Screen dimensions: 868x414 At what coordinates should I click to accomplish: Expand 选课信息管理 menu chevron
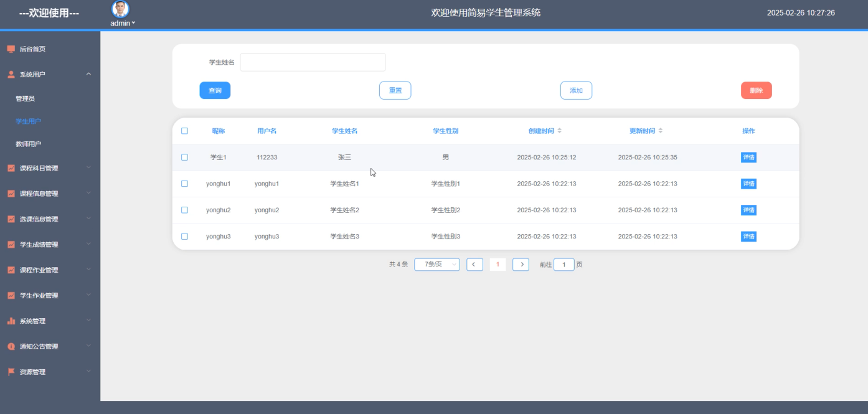pyautogui.click(x=88, y=219)
